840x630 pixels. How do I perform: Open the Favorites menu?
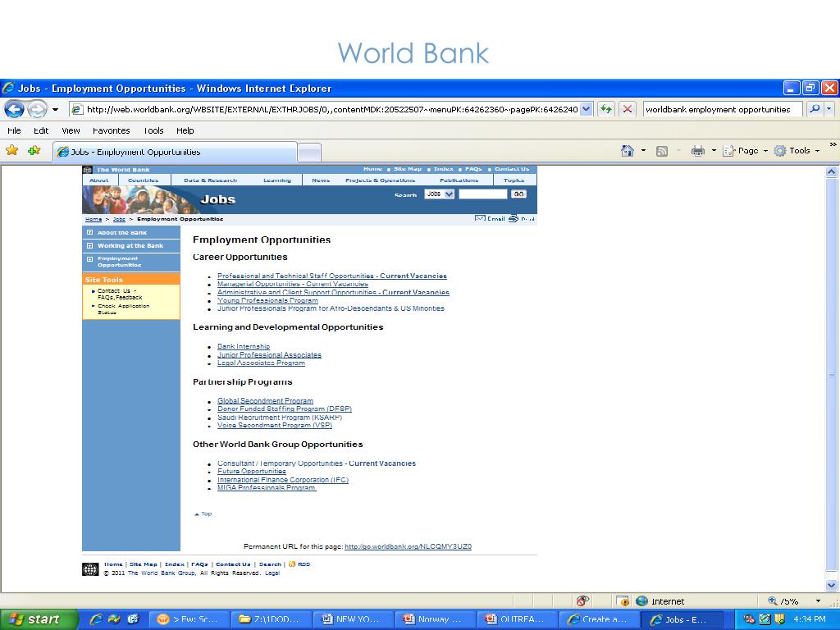111,130
